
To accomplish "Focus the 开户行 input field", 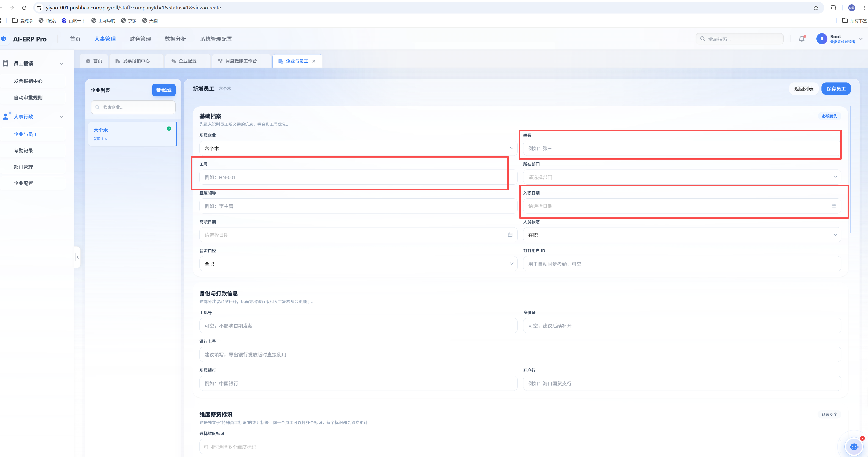I will coord(682,383).
